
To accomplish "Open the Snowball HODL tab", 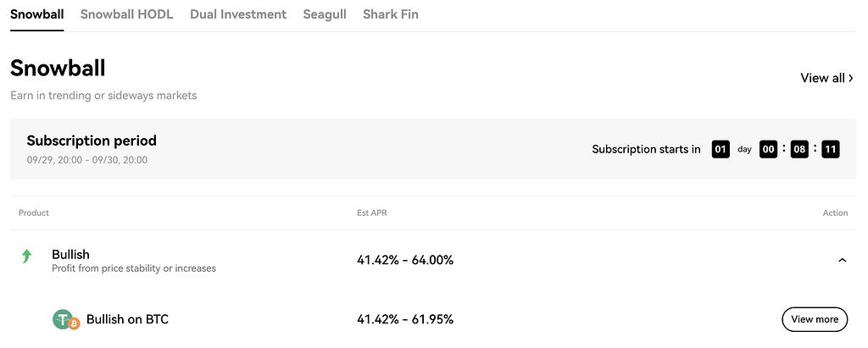I will tap(126, 14).
